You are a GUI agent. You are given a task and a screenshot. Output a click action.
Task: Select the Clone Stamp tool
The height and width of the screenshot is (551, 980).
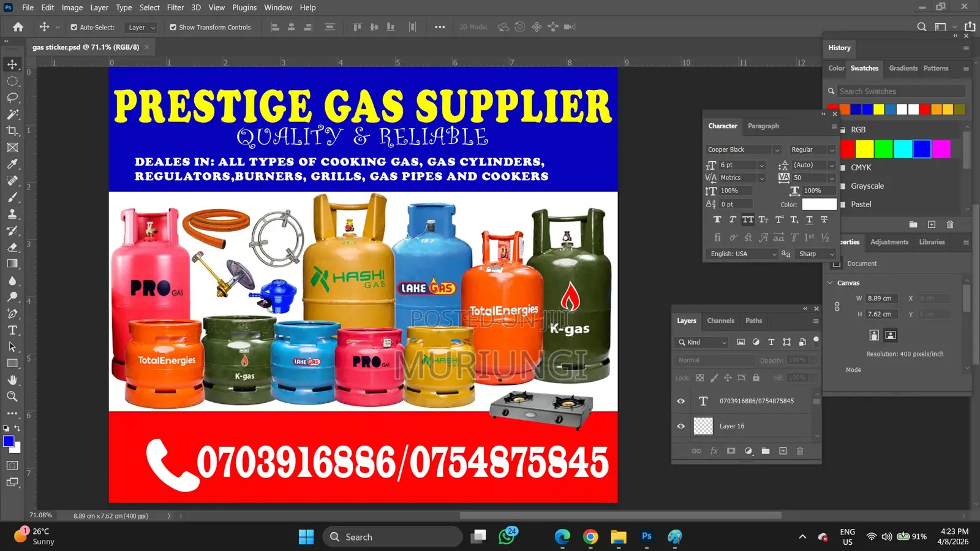(x=12, y=214)
